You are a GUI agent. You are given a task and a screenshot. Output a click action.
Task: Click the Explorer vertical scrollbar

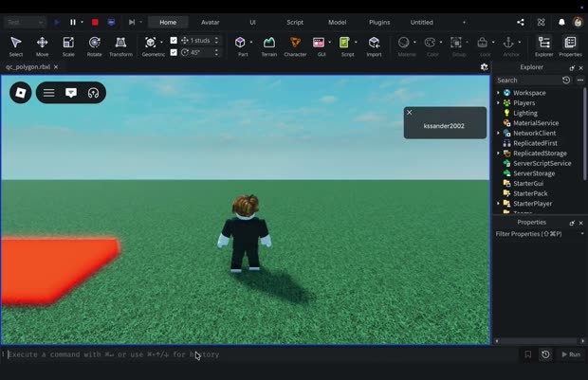[584, 134]
